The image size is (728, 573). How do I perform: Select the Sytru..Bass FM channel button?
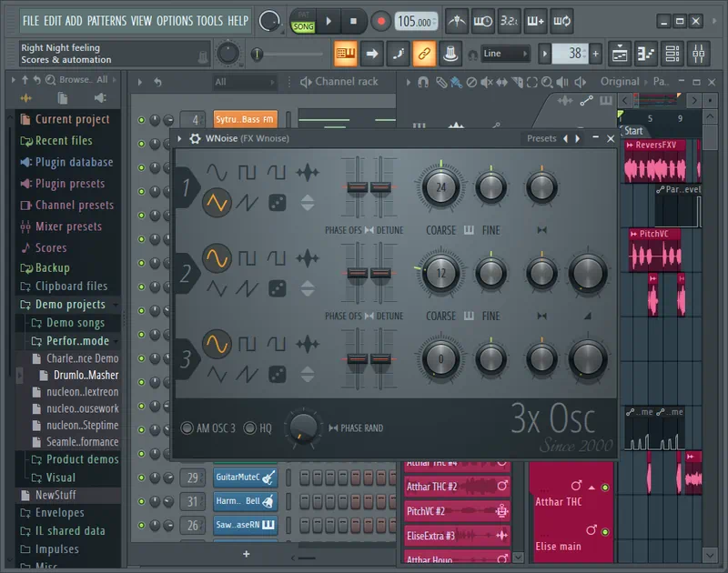click(245, 119)
